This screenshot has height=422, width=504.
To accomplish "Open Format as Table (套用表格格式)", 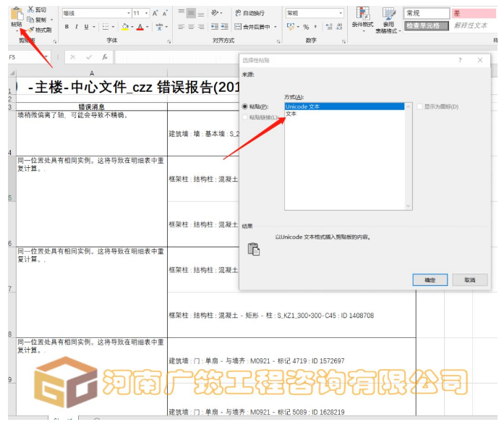I will tap(388, 20).
